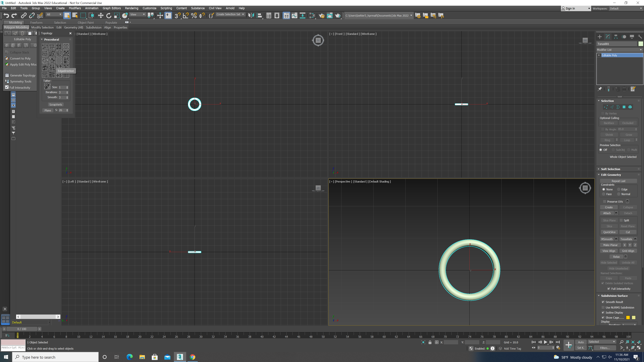The height and width of the screenshot is (362, 644).
Task: Enable the Smooth Result checkbox
Action: tap(603, 302)
